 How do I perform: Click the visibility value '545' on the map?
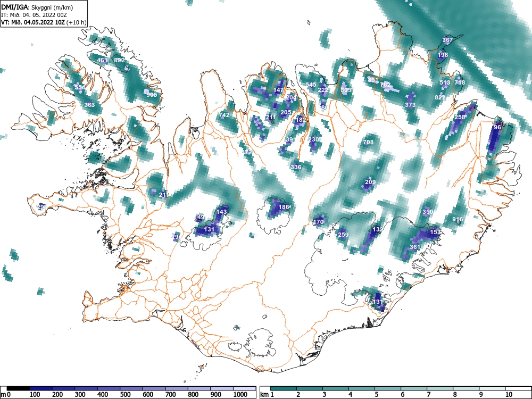tap(311, 85)
